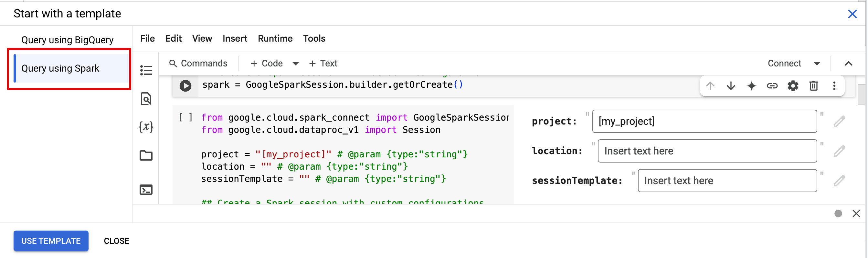Expand the Connect dropdown arrow

(x=816, y=64)
